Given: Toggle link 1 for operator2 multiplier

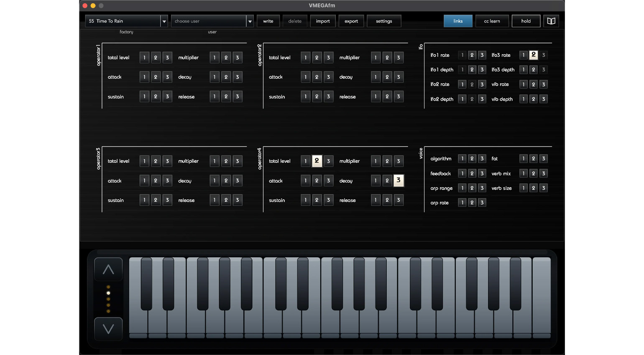Looking at the screenshot, I should [x=376, y=58].
